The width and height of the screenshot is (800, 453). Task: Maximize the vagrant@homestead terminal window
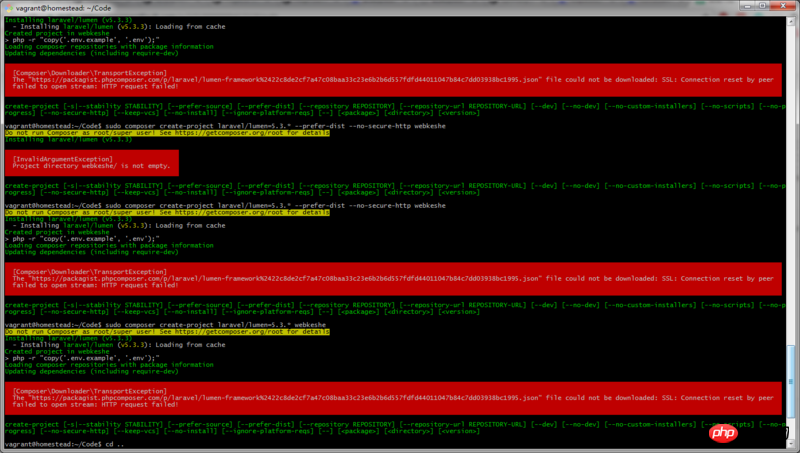[763, 6]
